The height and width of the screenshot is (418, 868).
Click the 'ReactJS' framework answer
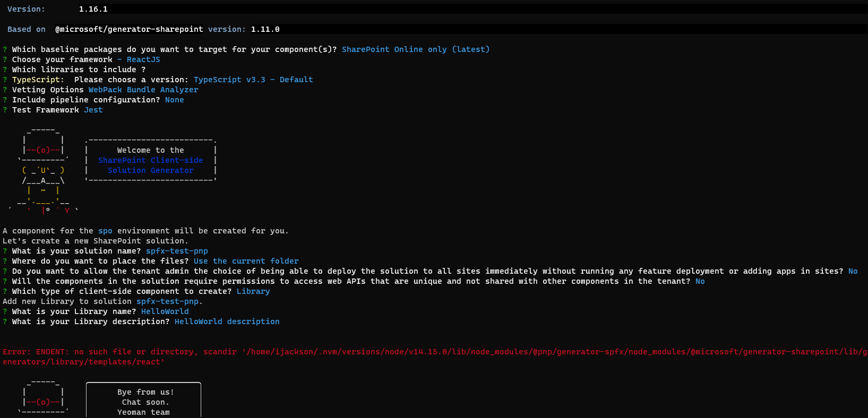(143, 59)
